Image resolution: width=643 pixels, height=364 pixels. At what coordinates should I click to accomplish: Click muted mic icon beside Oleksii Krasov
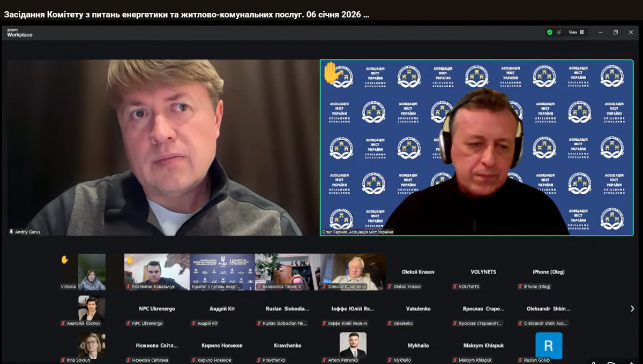[x=390, y=286]
